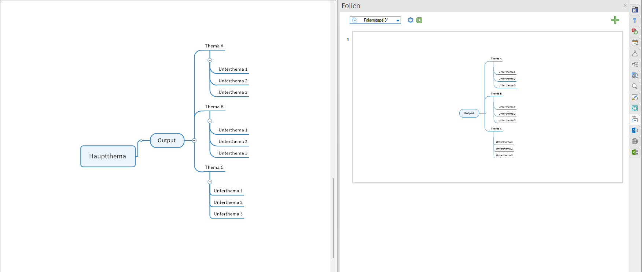Add a new slide with green plus
The width and height of the screenshot is (644, 272).
615,20
